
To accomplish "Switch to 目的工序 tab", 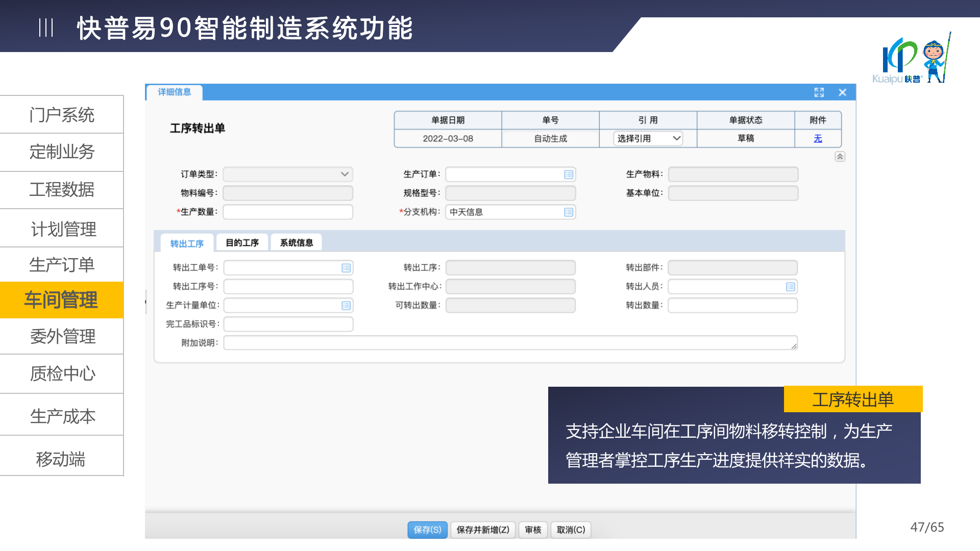I will pos(242,243).
